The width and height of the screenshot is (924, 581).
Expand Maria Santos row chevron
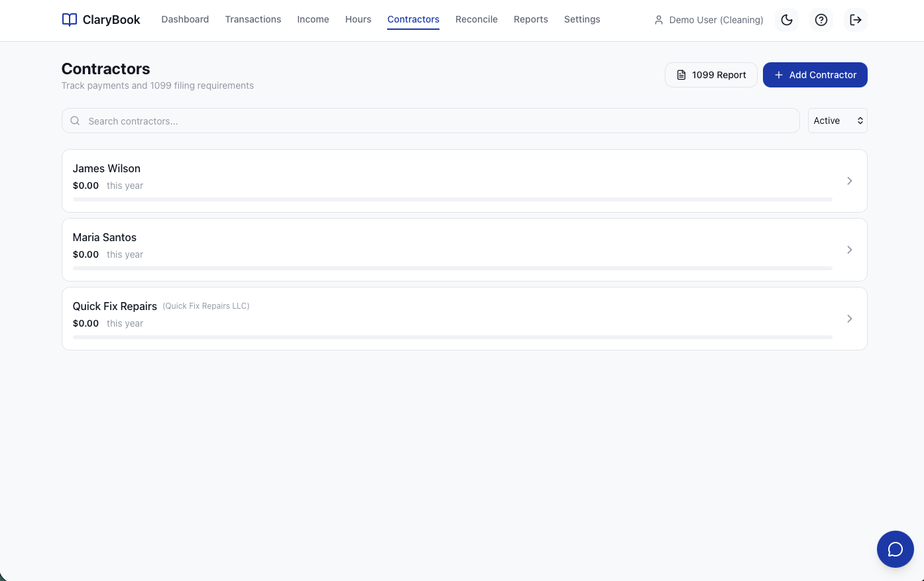(849, 250)
